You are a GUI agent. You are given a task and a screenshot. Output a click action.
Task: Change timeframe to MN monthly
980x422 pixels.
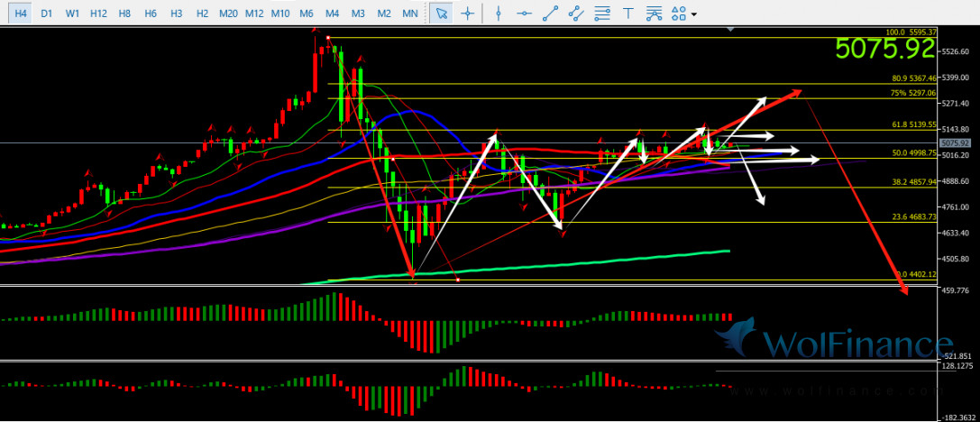[410, 14]
